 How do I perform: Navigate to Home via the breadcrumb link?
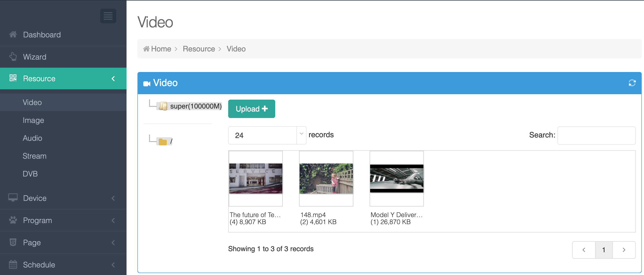coord(157,49)
